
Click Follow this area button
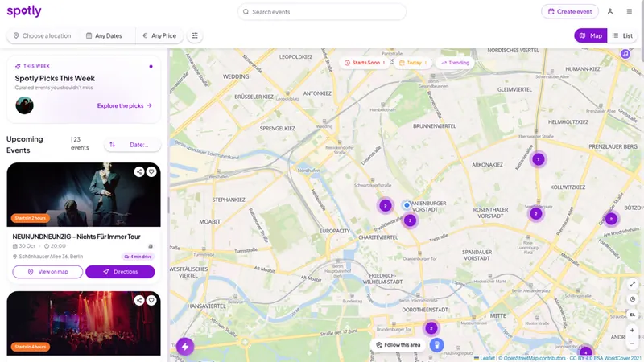(398, 345)
